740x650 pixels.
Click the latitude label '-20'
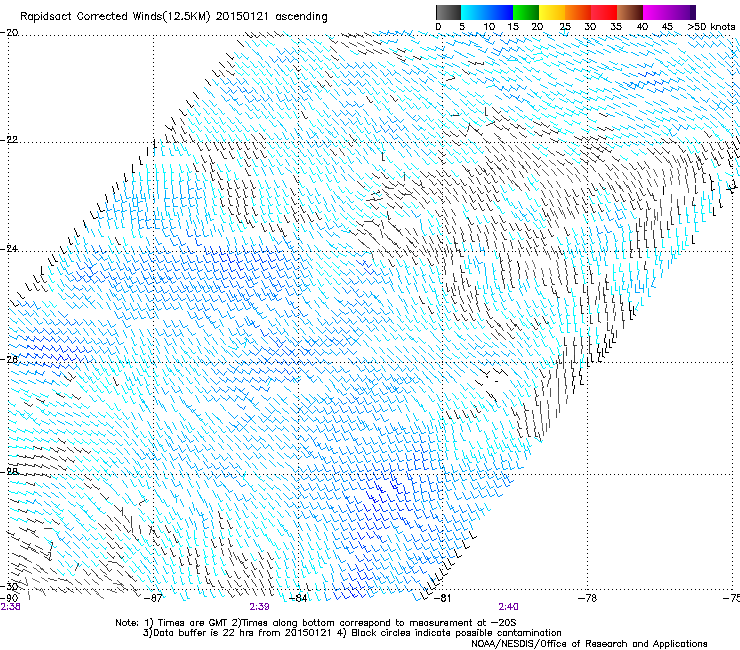click(x=9, y=33)
